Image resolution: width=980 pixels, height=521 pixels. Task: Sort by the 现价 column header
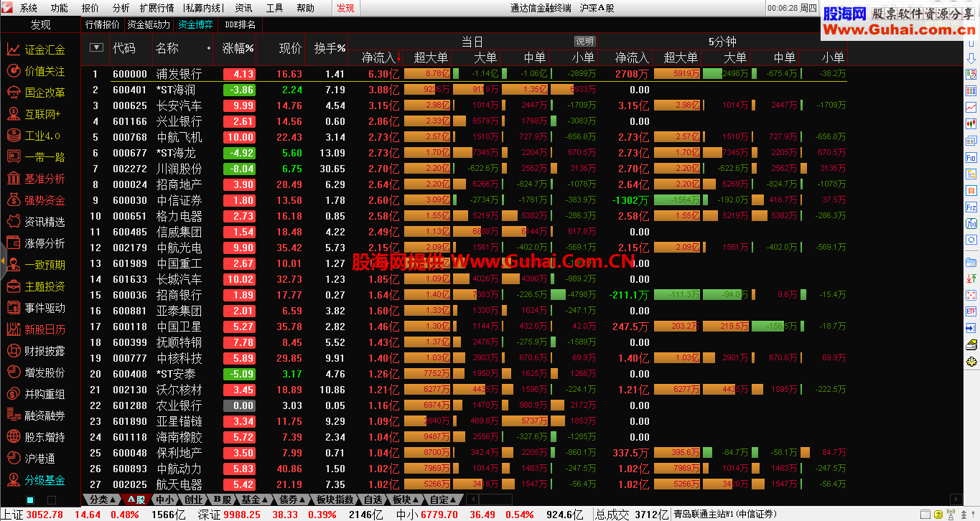tap(290, 48)
